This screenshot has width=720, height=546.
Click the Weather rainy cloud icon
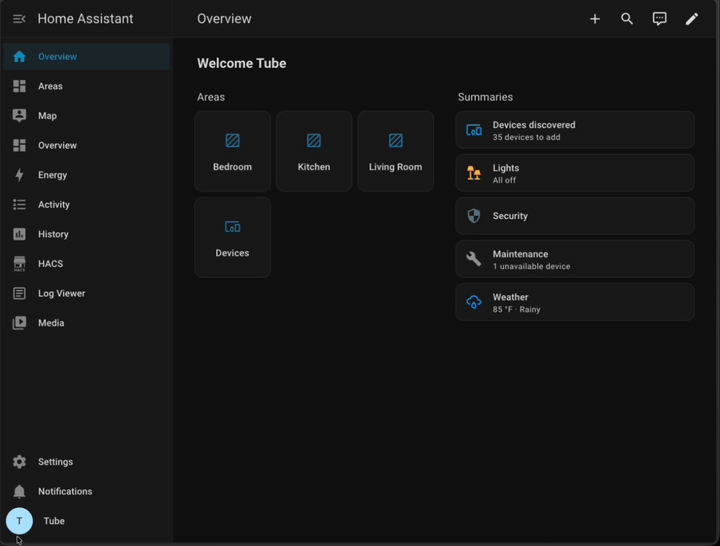[474, 302]
